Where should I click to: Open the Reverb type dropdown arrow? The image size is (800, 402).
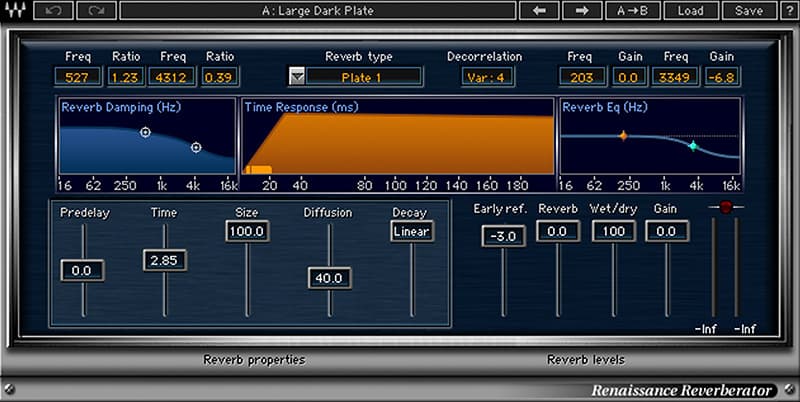tap(297, 77)
